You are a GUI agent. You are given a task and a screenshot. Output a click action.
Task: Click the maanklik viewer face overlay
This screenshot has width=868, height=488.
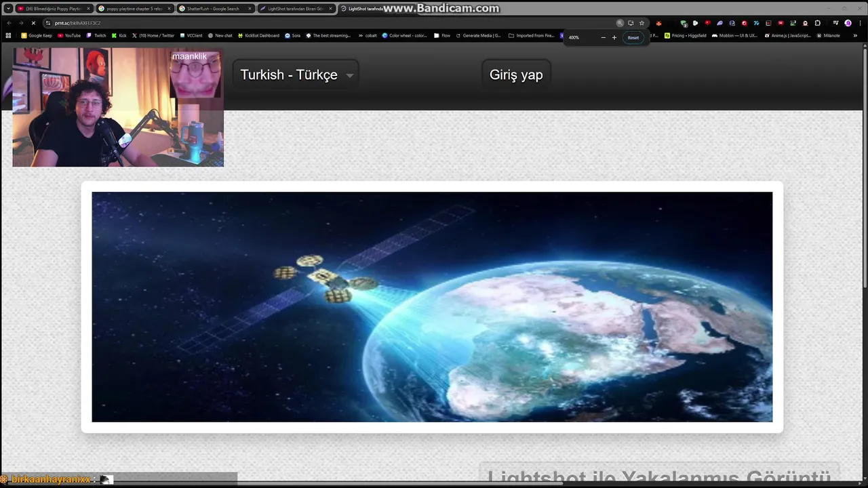point(195,74)
